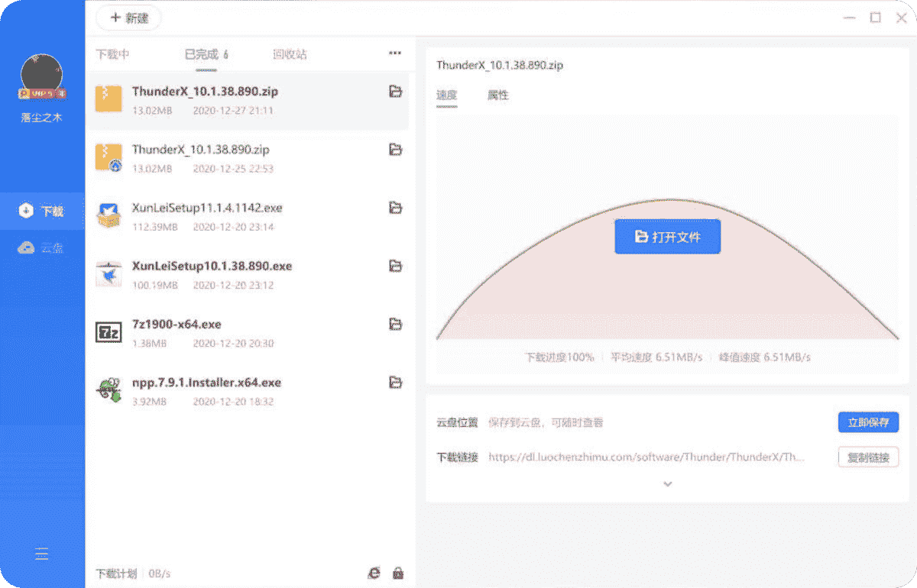Image resolution: width=917 pixels, height=588 pixels.
Task: Click the 立即保存 save now button
Action: 868,422
